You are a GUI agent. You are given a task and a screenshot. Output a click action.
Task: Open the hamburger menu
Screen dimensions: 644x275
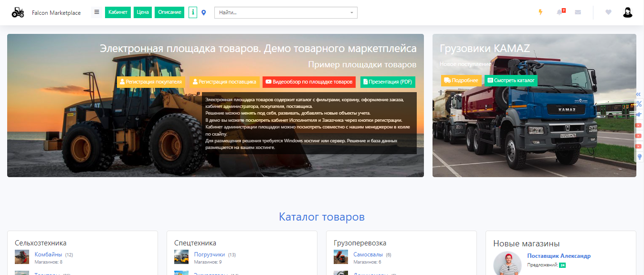click(96, 12)
